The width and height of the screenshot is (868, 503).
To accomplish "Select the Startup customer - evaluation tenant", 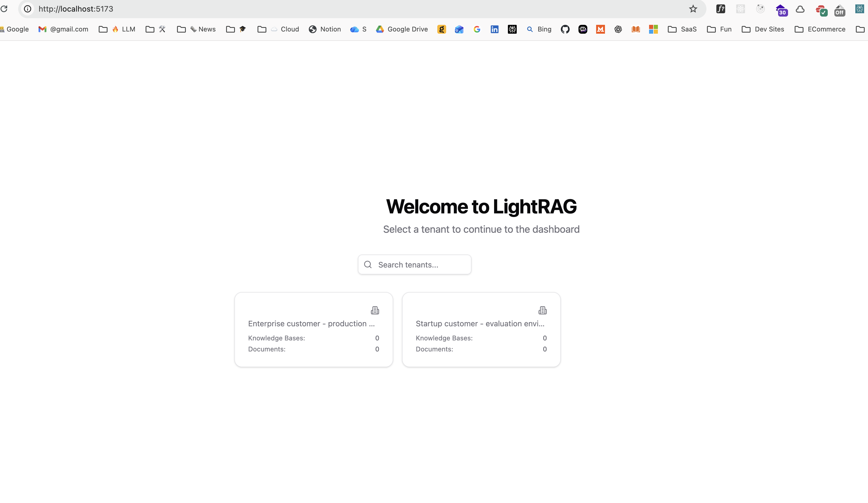I will [x=481, y=329].
